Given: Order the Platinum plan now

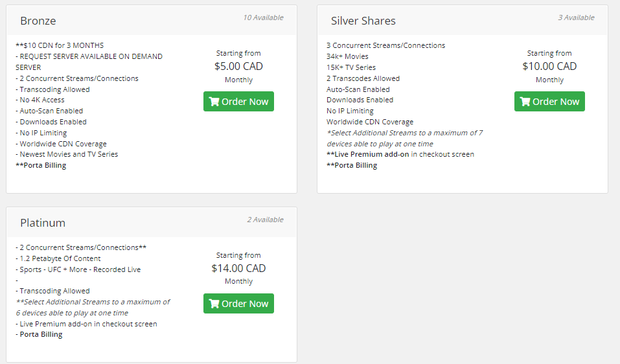Looking at the screenshot, I should [238, 304].
